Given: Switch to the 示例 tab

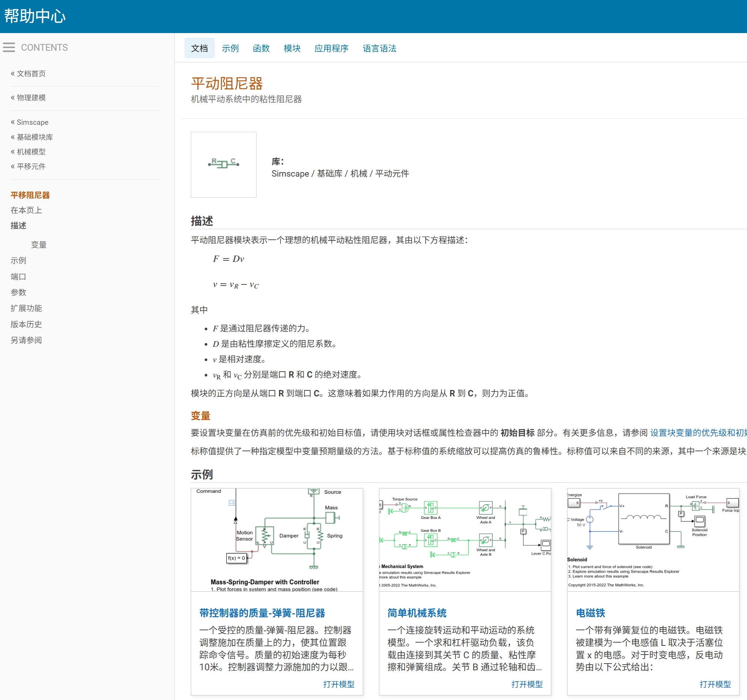Looking at the screenshot, I should click(230, 48).
